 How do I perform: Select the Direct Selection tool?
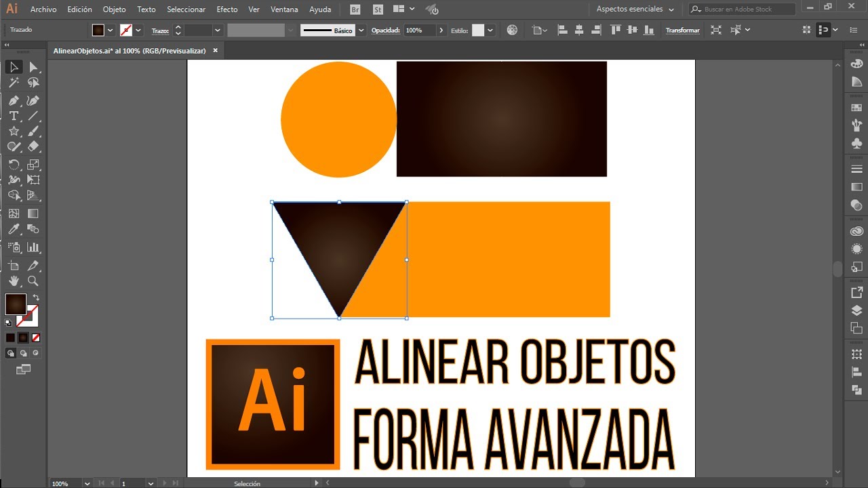pos(33,66)
